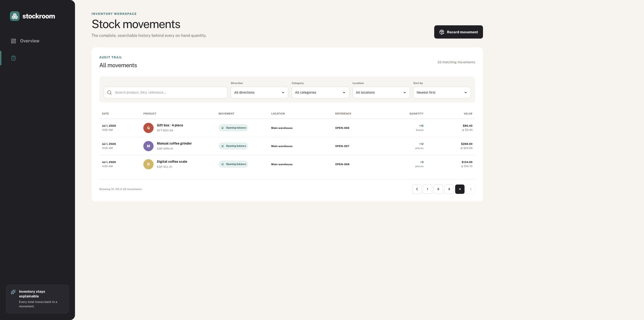
Task: Click the Quantity column header
Action: 416,114
